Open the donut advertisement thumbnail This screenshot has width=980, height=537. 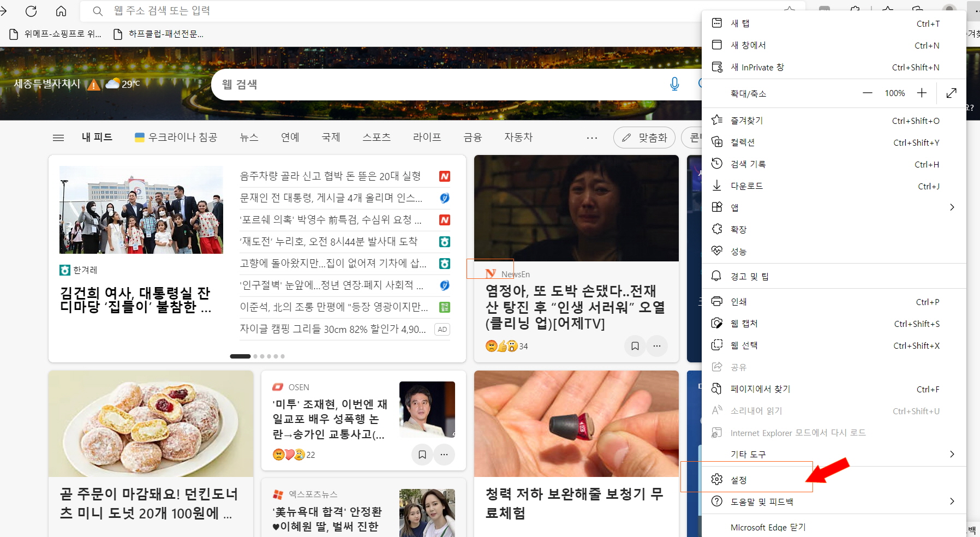[x=151, y=424]
